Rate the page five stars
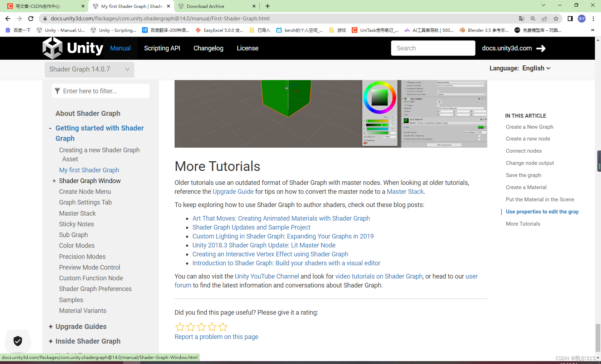The image size is (601, 364). pos(223,327)
